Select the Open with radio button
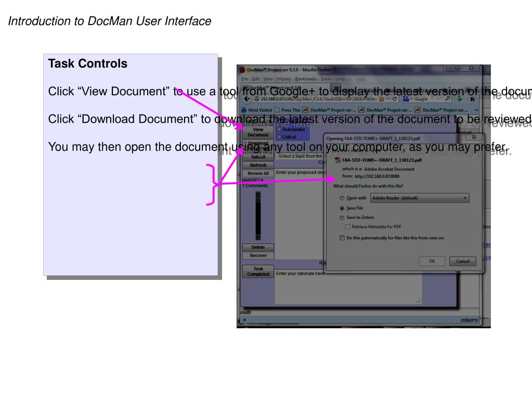The image size is (532, 399). tap(342, 198)
